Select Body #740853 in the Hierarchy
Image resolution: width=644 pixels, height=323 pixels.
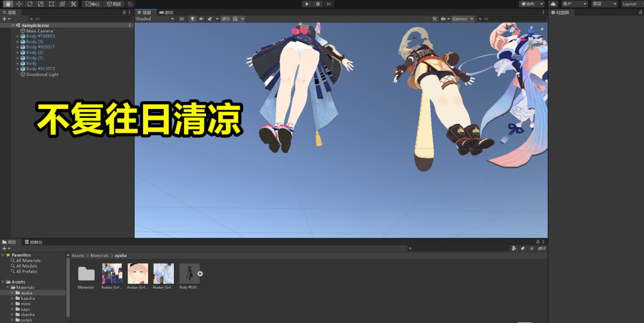pyautogui.click(x=40, y=36)
